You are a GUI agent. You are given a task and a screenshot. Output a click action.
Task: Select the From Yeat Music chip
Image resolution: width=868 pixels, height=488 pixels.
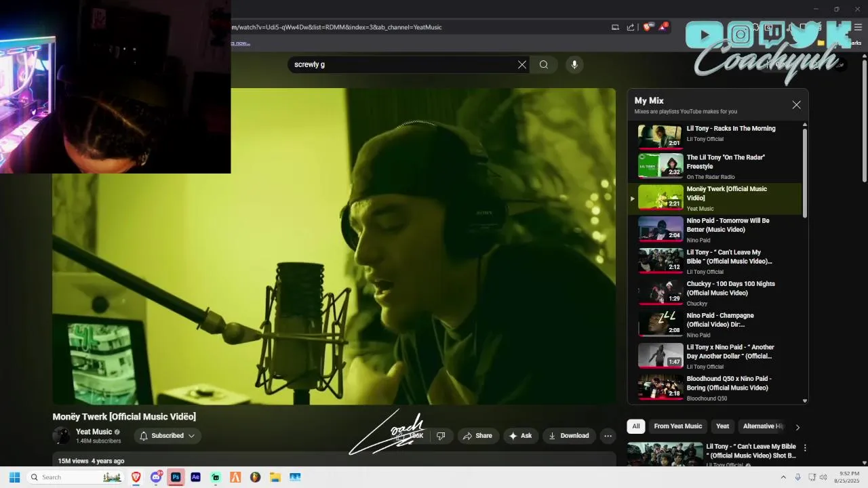pyautogui.click(x=677, y=426)
